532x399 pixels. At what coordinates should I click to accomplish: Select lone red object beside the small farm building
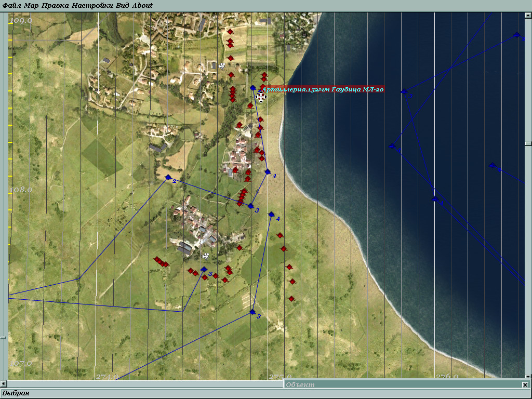(x=240, y=248)
